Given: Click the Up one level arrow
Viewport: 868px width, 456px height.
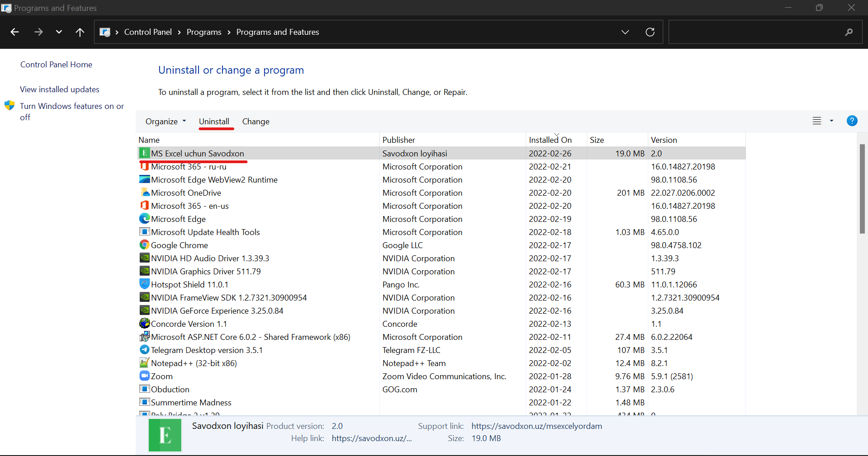Looking at the screenshot, I should [x=80, y=32].
